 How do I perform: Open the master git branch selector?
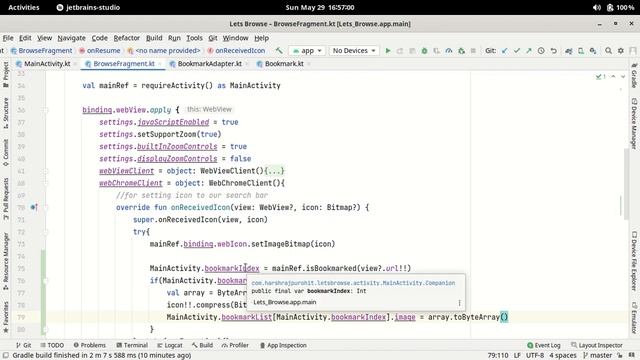pos(597,356)
